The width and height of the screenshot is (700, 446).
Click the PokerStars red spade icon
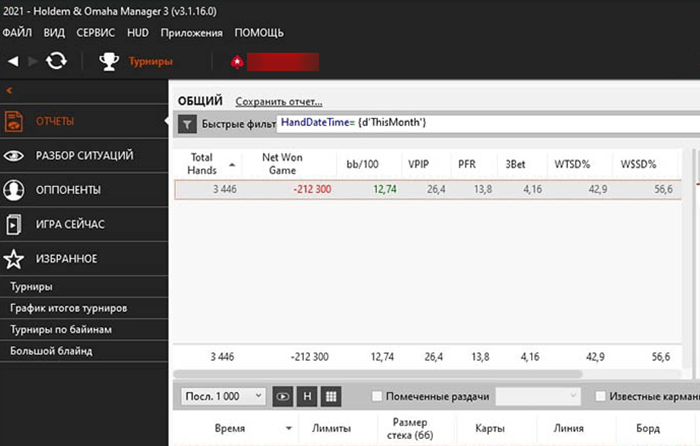237,62
